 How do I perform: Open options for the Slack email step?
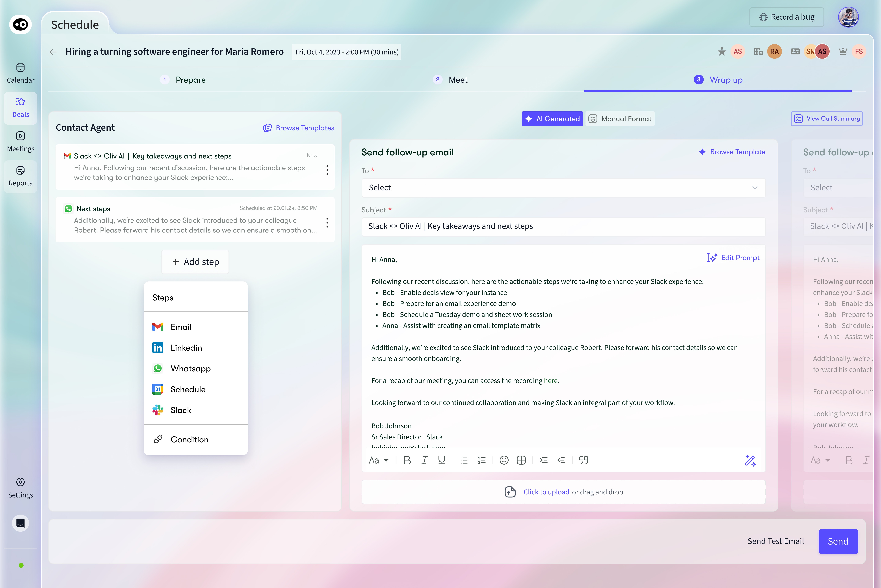[327, 170]
